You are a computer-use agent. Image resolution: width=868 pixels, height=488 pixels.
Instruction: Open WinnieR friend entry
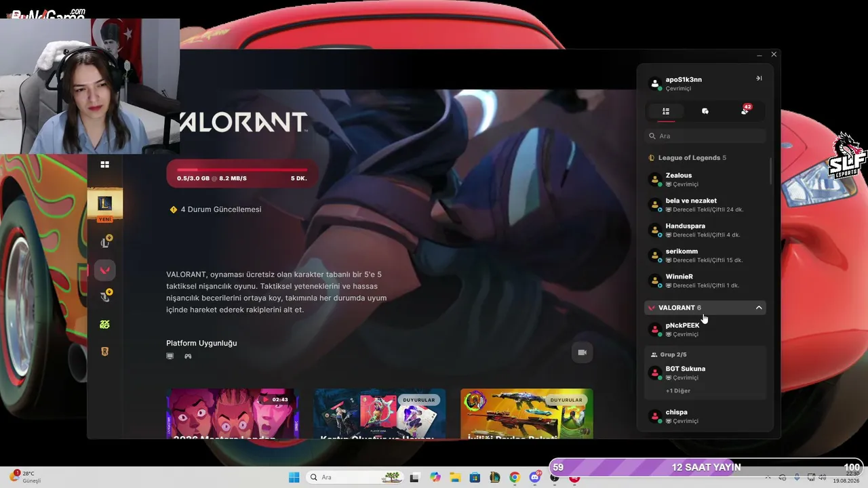coord(705,281)
